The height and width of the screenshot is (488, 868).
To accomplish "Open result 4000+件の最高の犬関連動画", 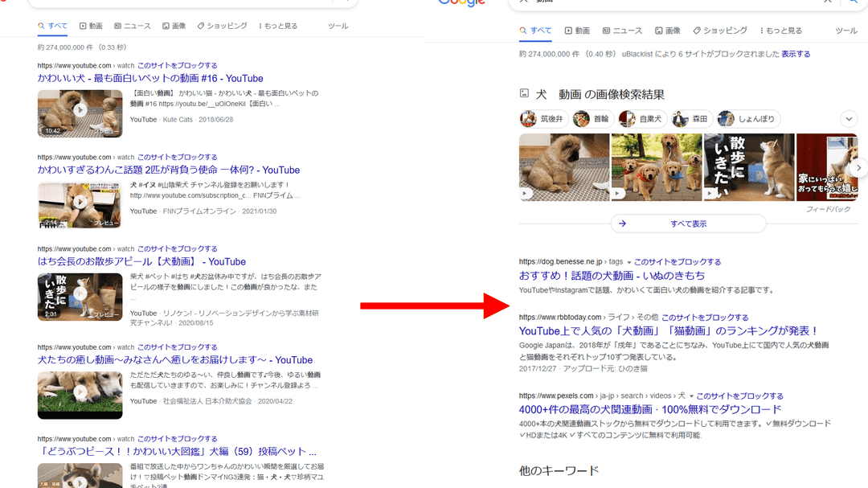I will click(x=650, y=410).
